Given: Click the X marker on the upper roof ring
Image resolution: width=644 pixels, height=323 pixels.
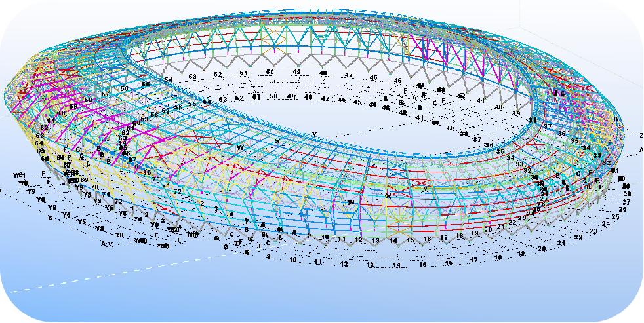Looking at the screenshot, I should [277, 141].
